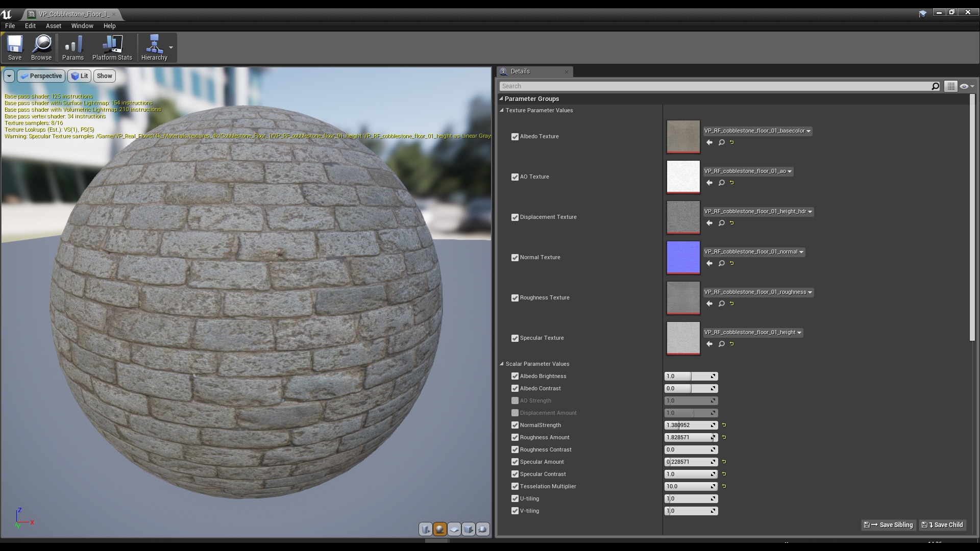
Task: Enable the AO Strength parameter checkbox
Action: [x=514, y=400]
